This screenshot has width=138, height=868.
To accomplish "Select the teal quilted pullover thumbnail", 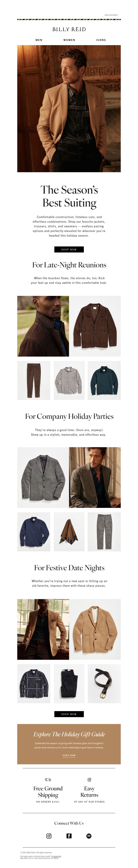I will click(x=104, y=380).
